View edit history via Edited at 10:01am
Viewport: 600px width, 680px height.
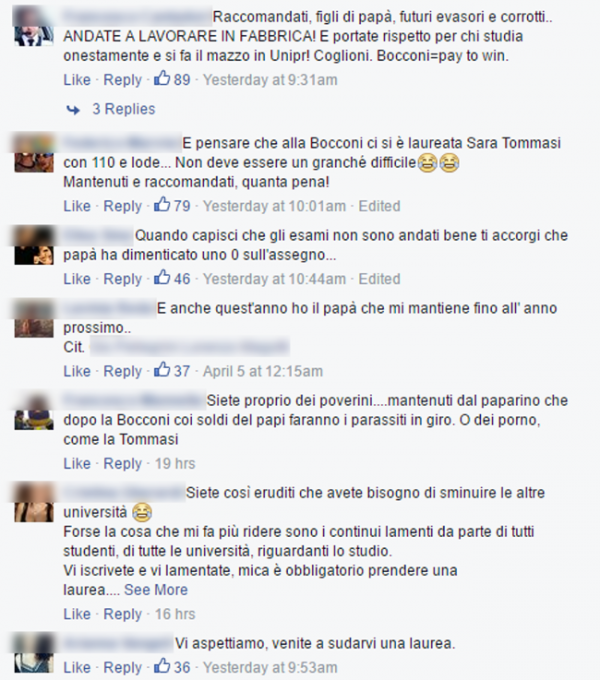coord(379,206)
